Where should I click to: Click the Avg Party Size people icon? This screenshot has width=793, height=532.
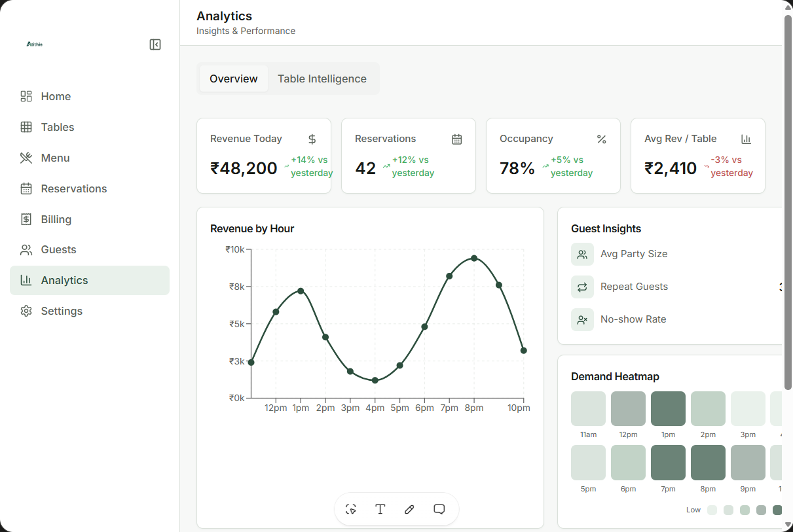click(x=582, y=254)
